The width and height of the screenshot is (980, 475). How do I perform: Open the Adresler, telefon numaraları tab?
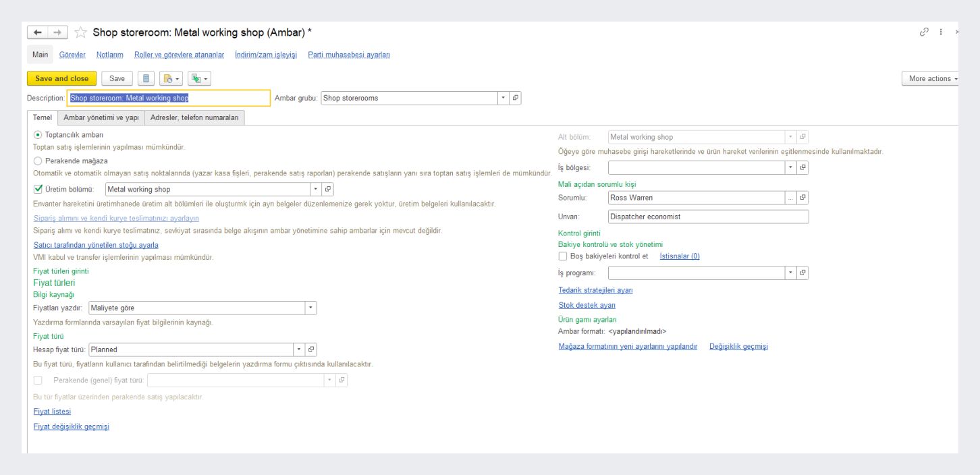click(194, 117)
